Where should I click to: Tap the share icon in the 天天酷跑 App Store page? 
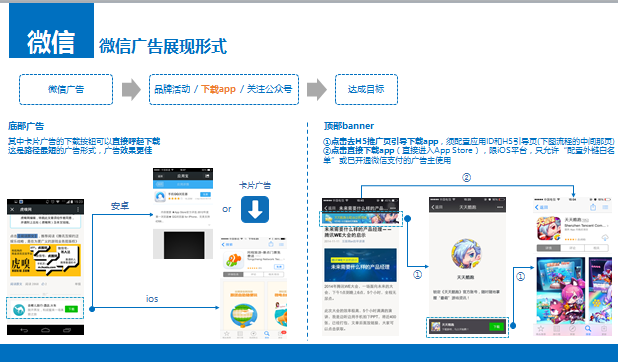[593, 207]
